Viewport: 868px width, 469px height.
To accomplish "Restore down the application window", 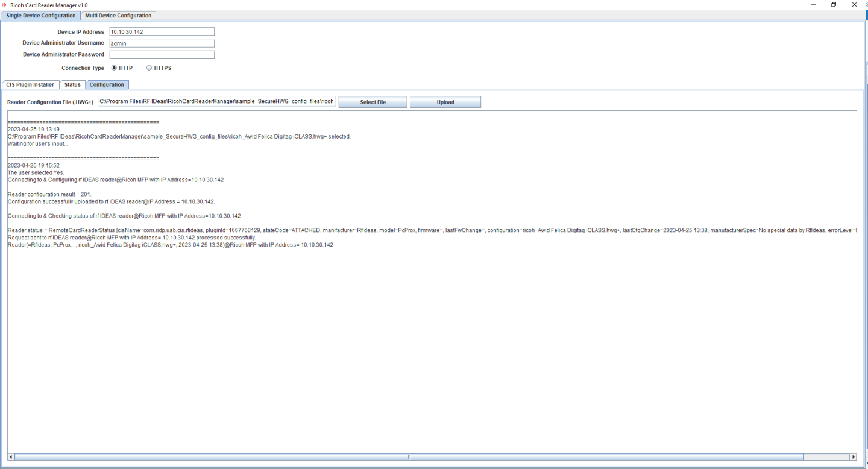I will pos(834,5).
